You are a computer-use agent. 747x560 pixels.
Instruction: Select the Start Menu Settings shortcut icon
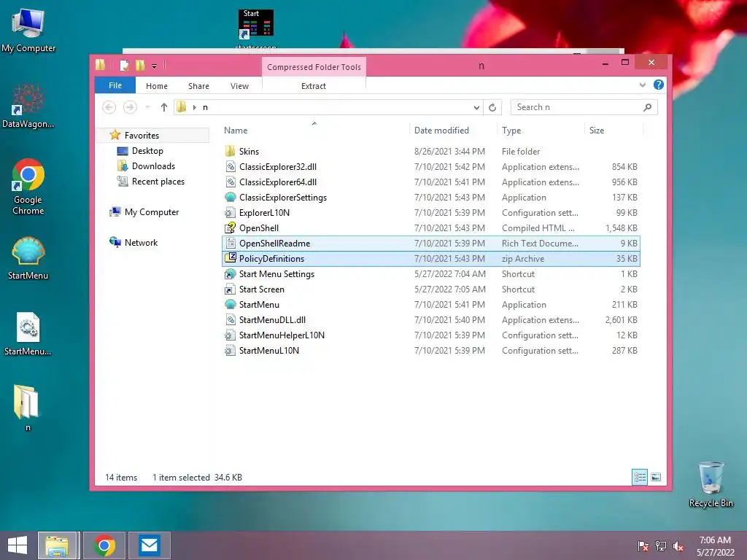pyautogui.click(x=230, y=274)
